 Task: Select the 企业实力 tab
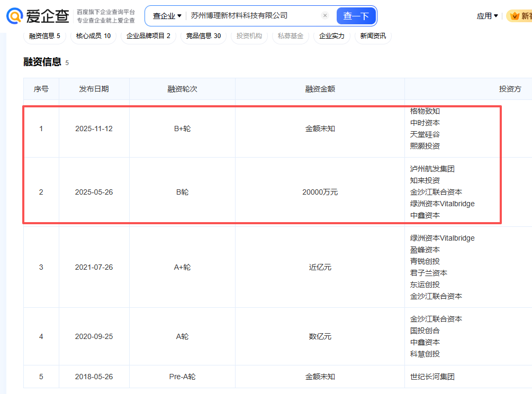(331, 36)
